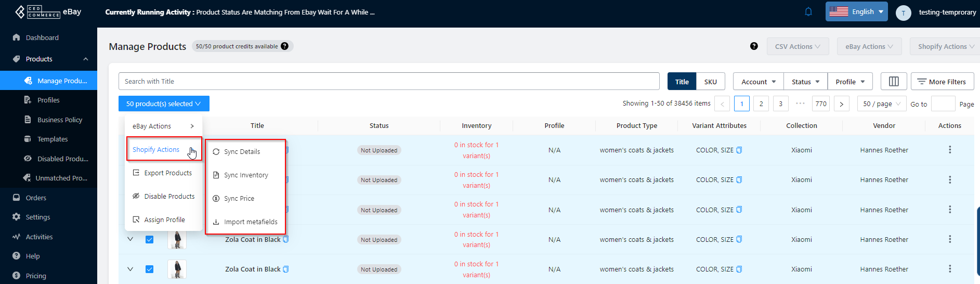Screen dimensions: 980x284
Task: Choose Import metafields submenu item
Action: pyautogui.click(x=245, y=222)
